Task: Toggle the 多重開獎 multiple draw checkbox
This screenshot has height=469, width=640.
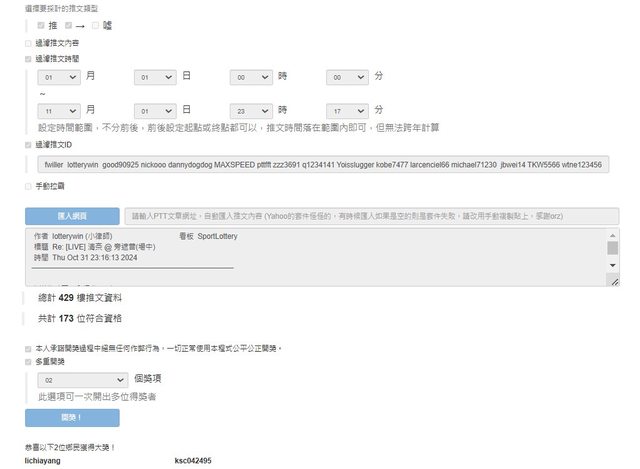Action: (28, 362)
